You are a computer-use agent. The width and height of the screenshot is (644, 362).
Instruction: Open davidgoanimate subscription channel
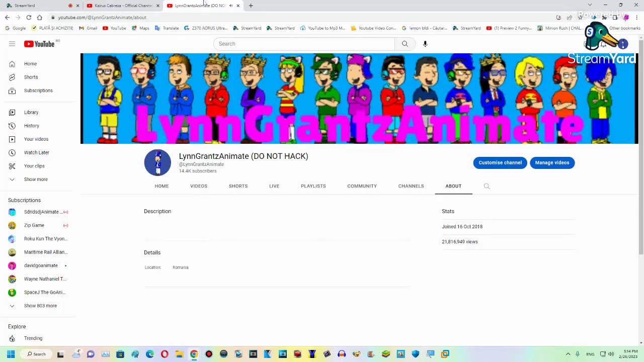click(38, 265)
